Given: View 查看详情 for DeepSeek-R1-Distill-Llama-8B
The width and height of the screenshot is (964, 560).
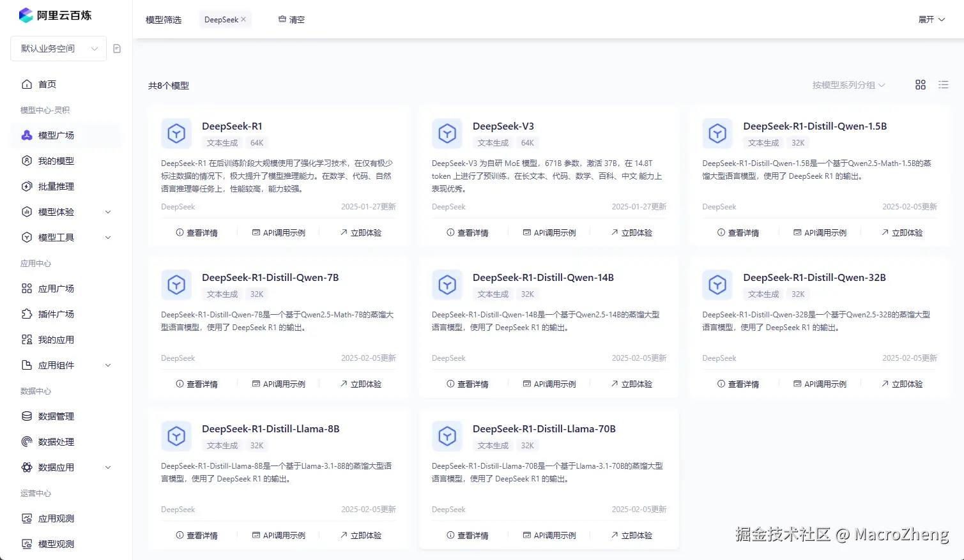Looking at the screenshot, I should (197, 536).
